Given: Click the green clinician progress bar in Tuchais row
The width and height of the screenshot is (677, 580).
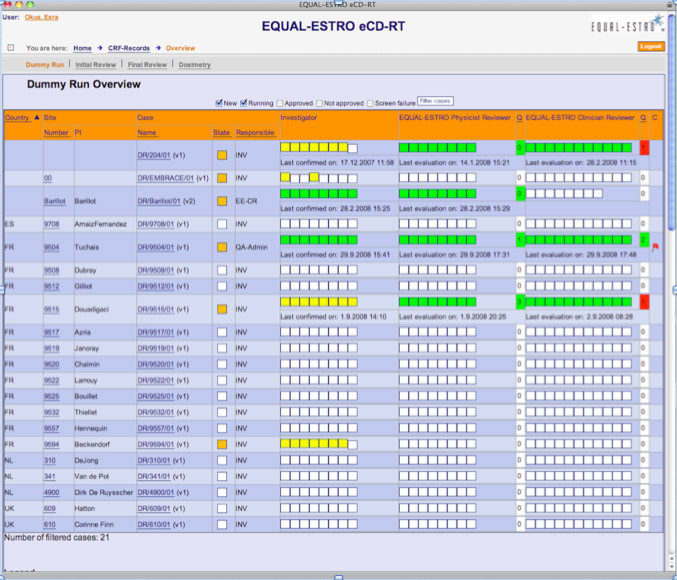Looking at the screenshot, I should coord(579,240).
